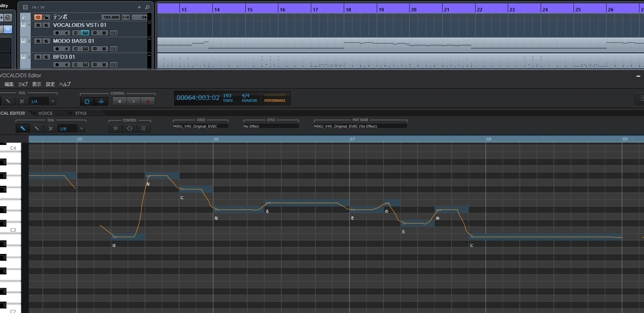Image resolution: width=644 pixels, height=313 pixels.
Task: Toggle auto-scroll button in VOCALOID control
Action: [x=101, y=101]
